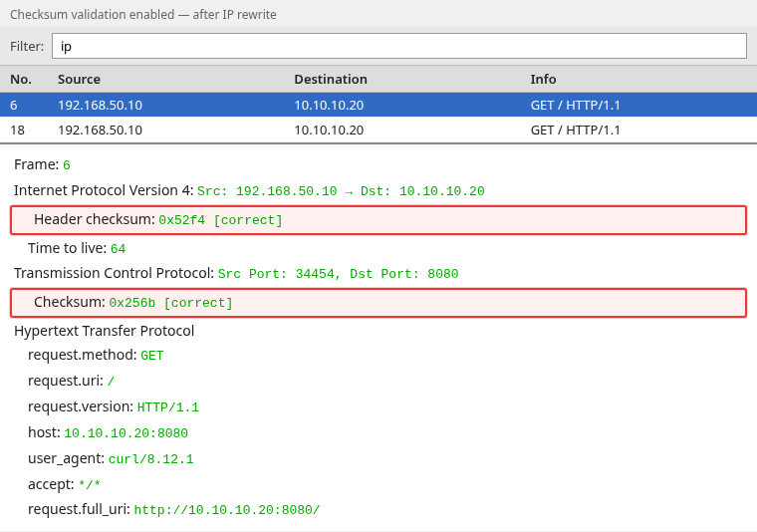Viewport: 757px width, 532px height.
Task: Click 'GET / HTTP/1.1' info in row 18
Action: click(x=575, y=130)
